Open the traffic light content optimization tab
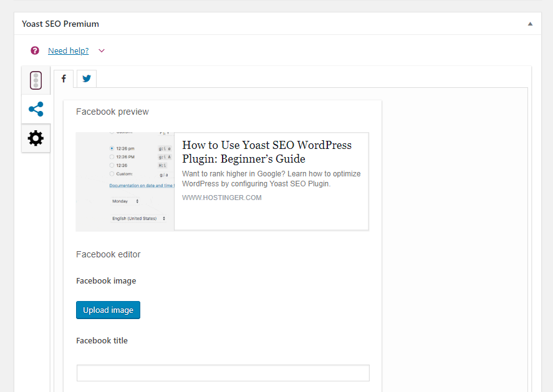Screen dimensions: 553x392 [36, 80]
